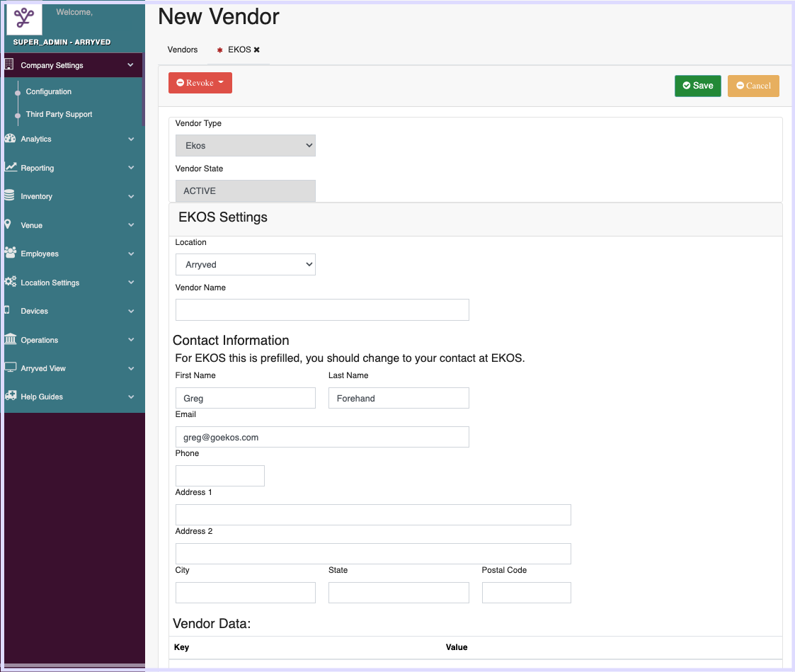Click the Address 2 input field
795x672 pixels.
tap(373, 554)
